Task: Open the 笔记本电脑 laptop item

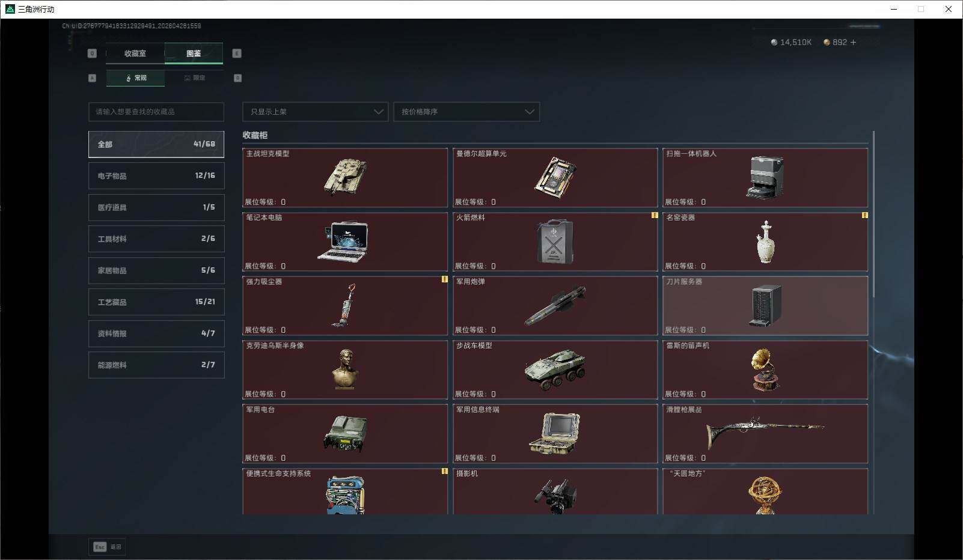Action: click(x=343, y=242)
